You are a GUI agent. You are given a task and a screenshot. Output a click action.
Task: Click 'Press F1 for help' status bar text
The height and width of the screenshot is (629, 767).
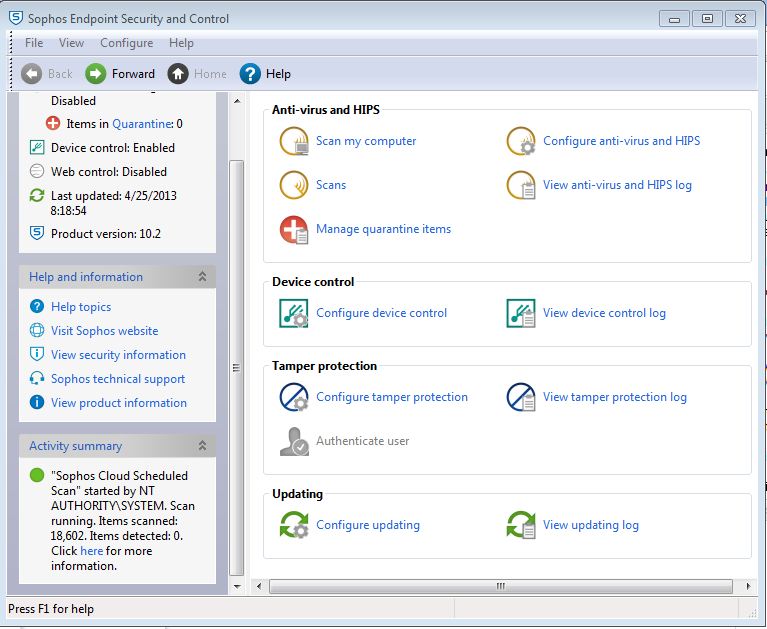[51, 609]
